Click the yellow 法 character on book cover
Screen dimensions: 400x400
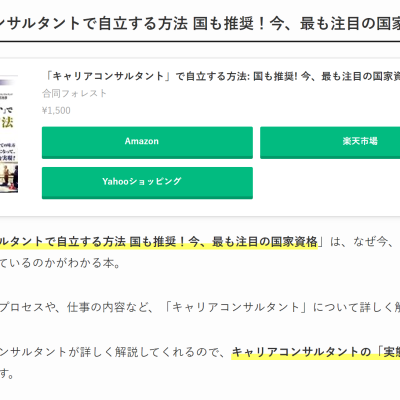click(7, 122)
